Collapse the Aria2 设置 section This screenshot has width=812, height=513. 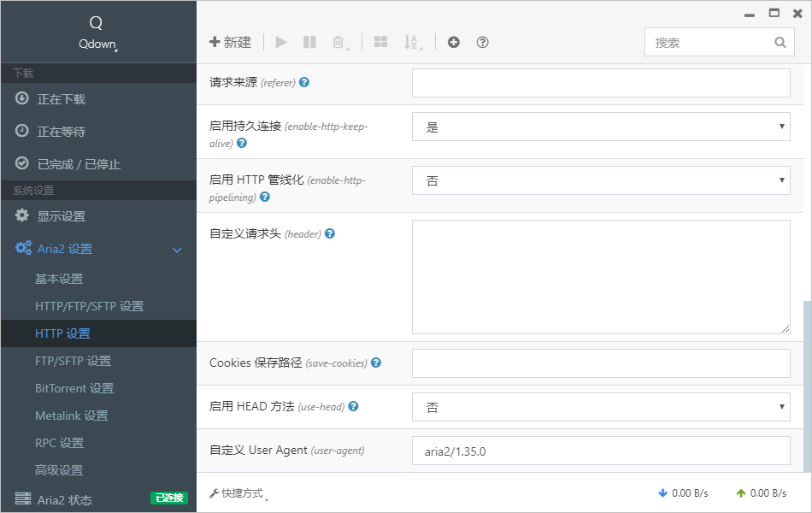coord(98,249)
